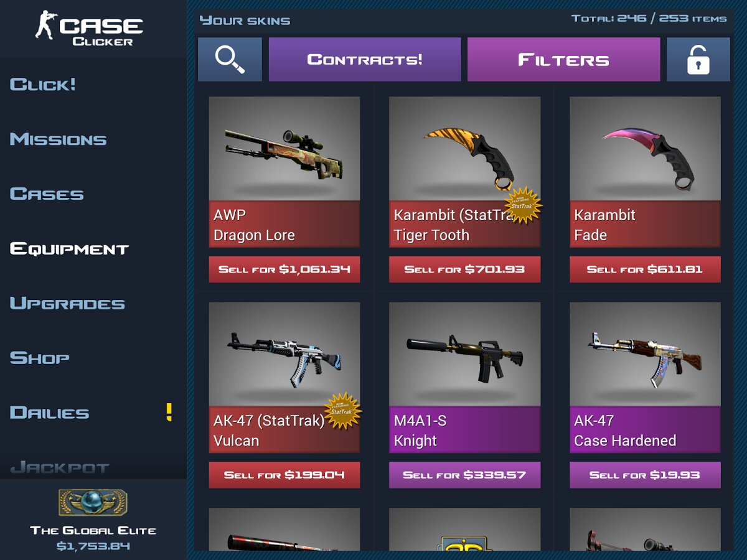Open the Shop menu item
This screenshot has height=560, width=747.
coord(39,358)
